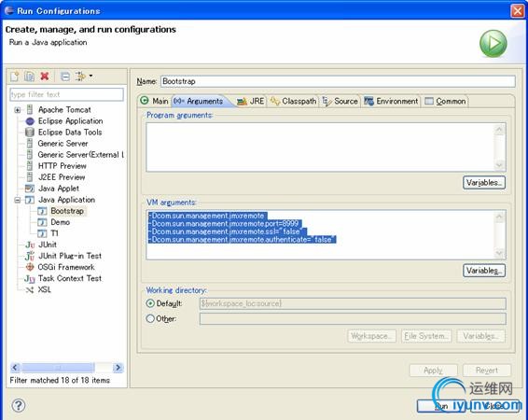Click Variables button under VM arguments
Screen dimensions: 528x420
pyautogui.click(x=484, y=271)
